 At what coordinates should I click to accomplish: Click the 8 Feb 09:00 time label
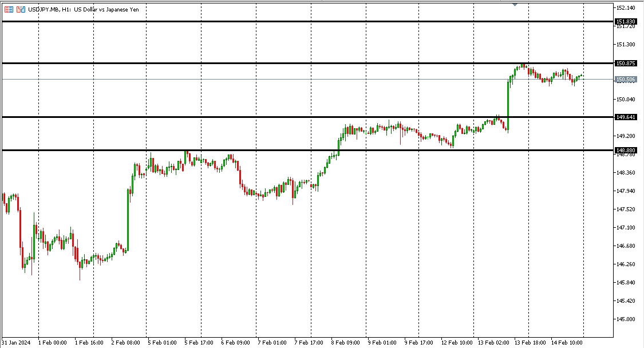point(346,343)
